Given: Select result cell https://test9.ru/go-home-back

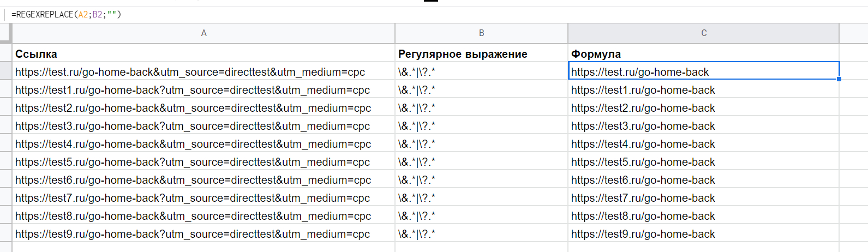Looking at the screenshot, I should coord(703,234).
